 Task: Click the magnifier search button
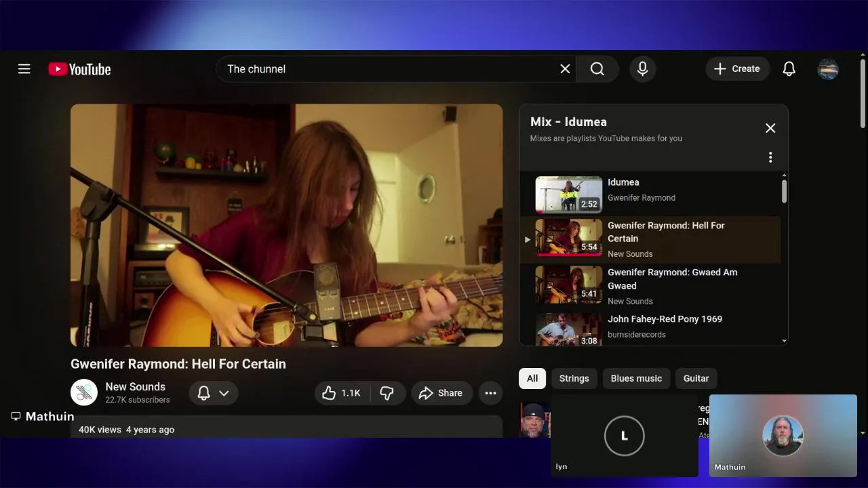point(597,69)
